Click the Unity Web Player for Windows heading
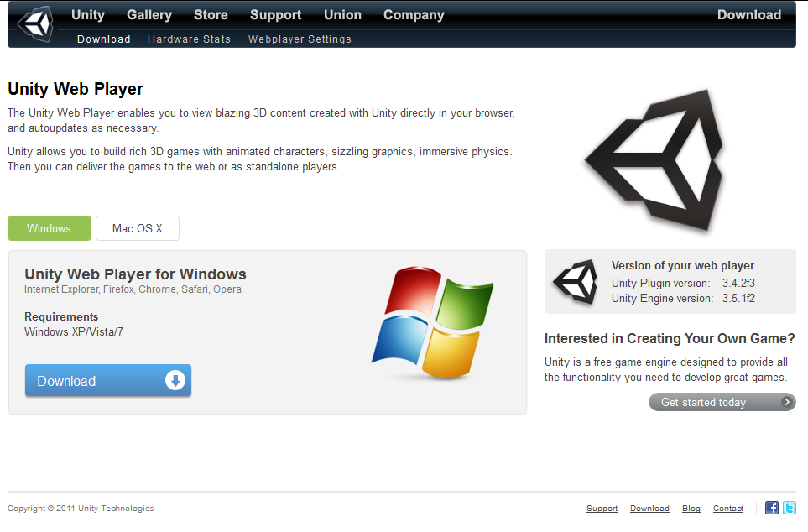The image size is (808, 532). (136, 274)
